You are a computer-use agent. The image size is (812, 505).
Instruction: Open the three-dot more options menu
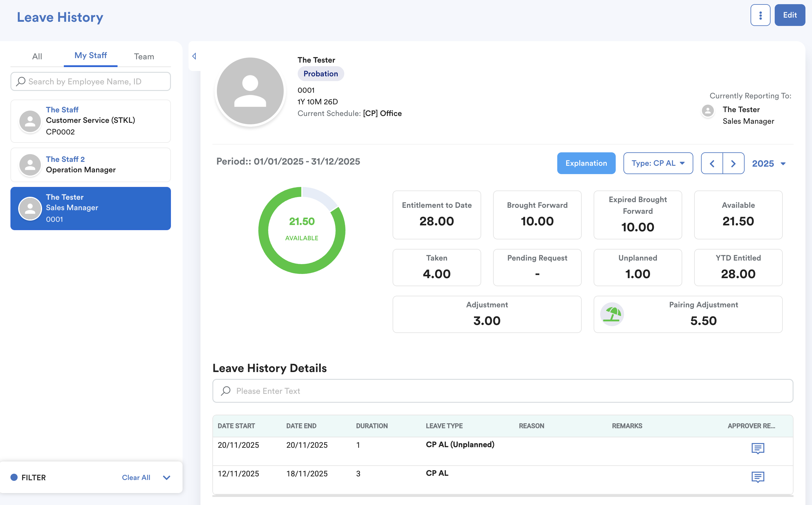pyautogui.click(x=760, y=15)
